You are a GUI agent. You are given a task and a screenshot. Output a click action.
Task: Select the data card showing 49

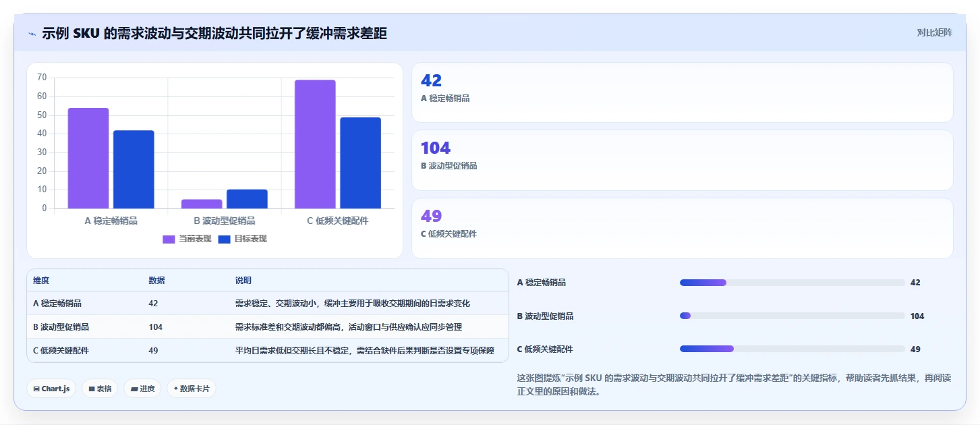tap(682, 228)
